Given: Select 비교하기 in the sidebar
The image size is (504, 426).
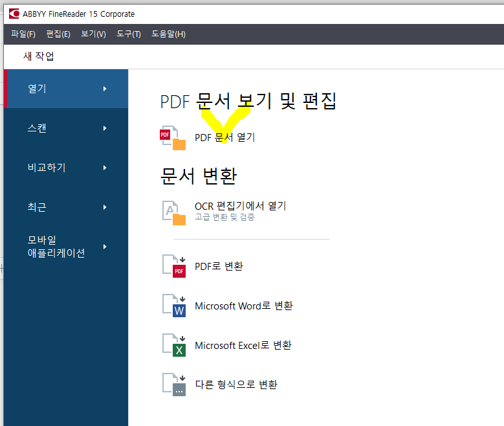Looking at the screenshot, I should [66, 167].
